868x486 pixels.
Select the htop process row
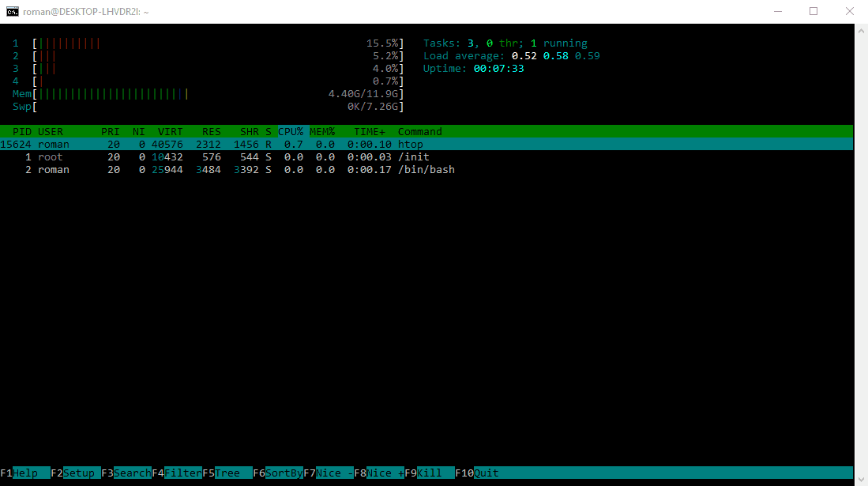tap(426, 144)
